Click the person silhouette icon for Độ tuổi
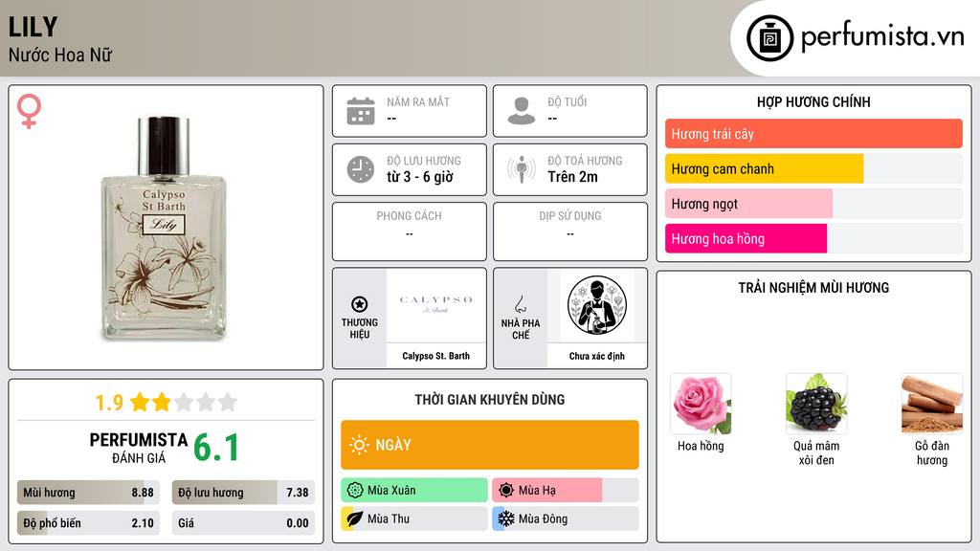980x551 pixels. [522, 111]
